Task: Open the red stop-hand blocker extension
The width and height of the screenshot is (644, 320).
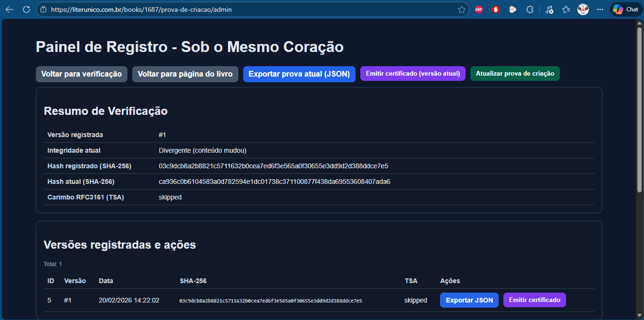Action: click(495, 9)
